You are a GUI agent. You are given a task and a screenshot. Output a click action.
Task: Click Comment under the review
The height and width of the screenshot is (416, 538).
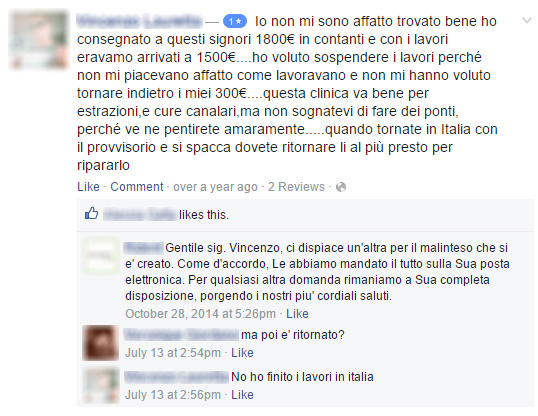click(137, 187)
